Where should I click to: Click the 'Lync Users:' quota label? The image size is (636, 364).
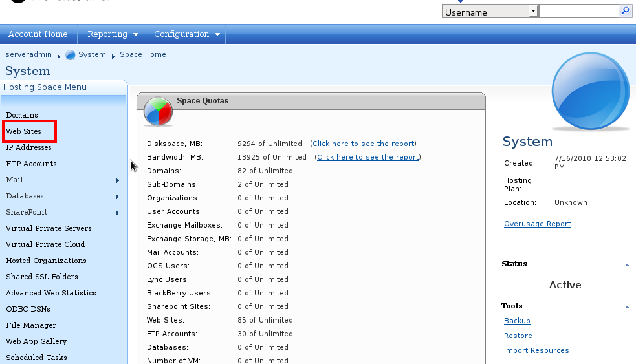click(x=168, y=280)
